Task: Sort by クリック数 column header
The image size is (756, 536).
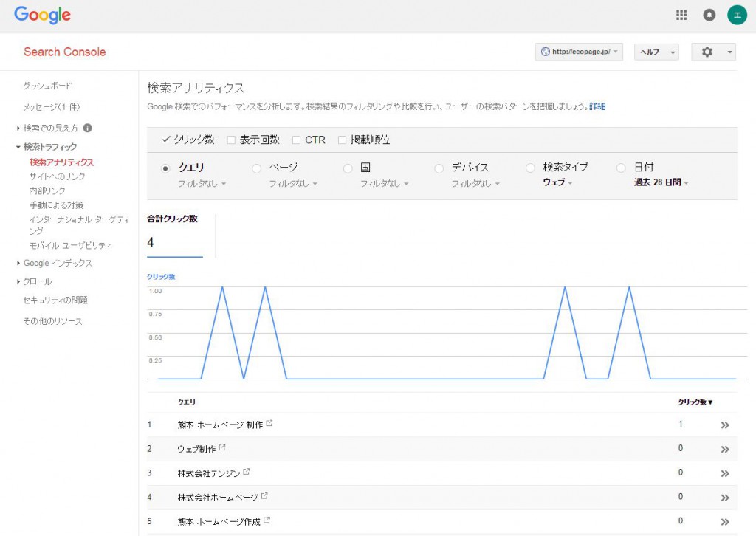Action: pyautogui.click(x=695, y=402)
